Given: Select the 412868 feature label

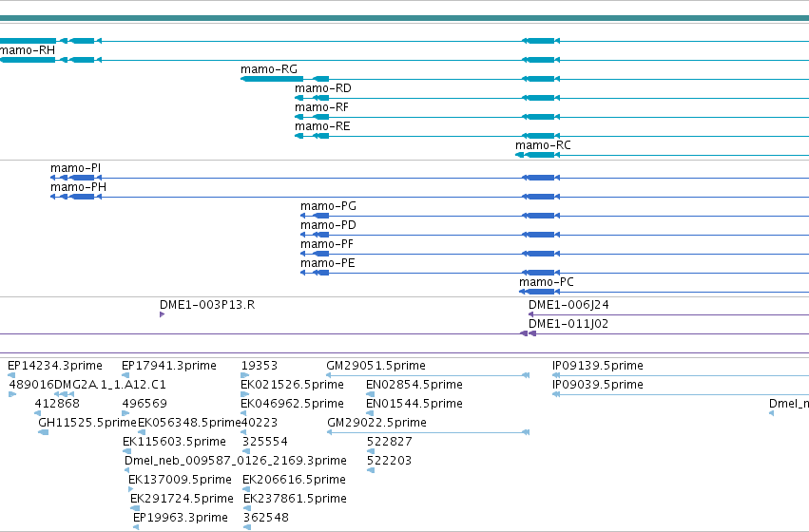Looking at the screenshot, I should (x=57, y=404).
